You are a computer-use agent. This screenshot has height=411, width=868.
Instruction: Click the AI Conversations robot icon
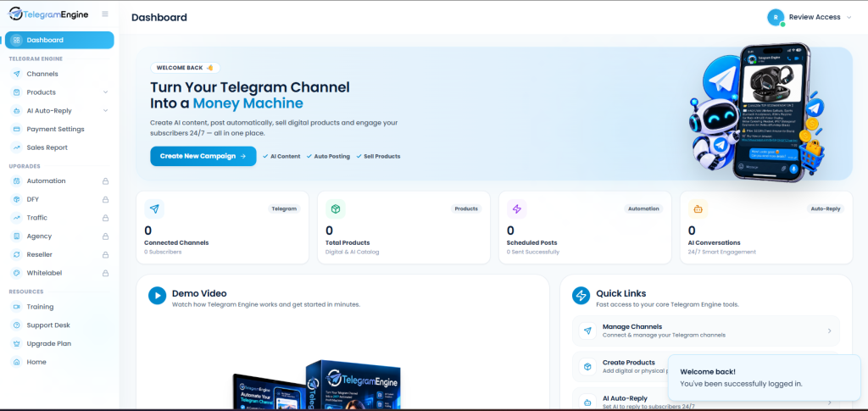[x=698, y=209]
